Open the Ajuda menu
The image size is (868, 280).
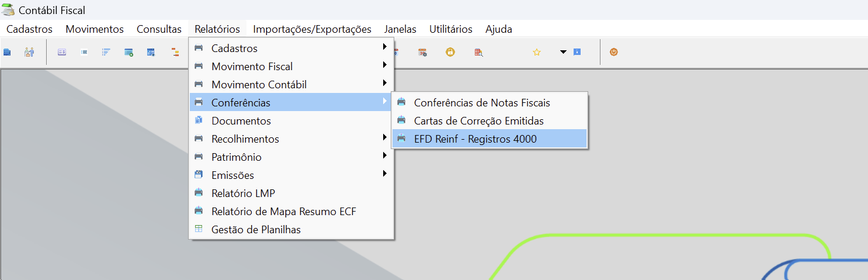click(499, 29)
